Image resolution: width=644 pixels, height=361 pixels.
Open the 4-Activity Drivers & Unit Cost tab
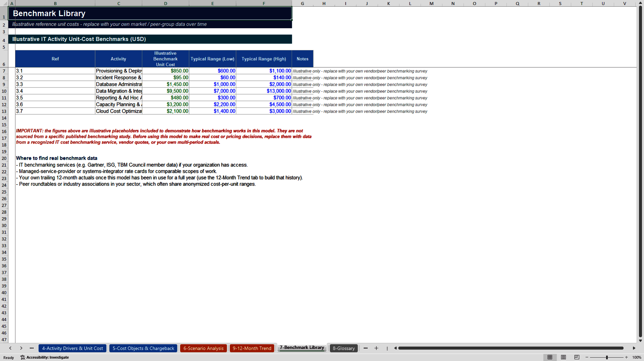pyautogui.click(x=72, y=348)
